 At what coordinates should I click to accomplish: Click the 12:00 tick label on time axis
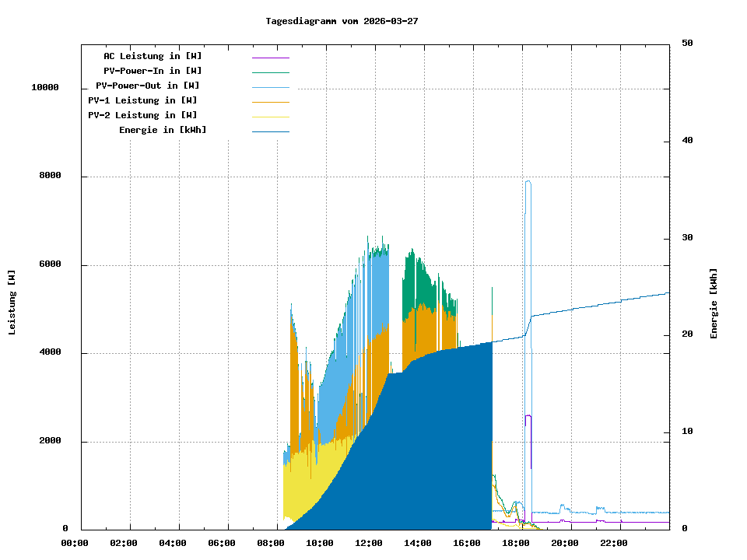(x=369, y=543)
